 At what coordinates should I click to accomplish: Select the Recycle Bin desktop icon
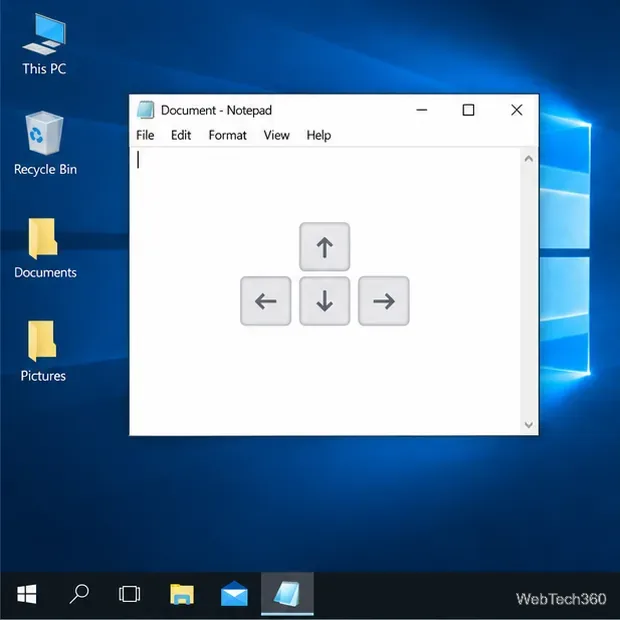pyautogui.click(x=45, y=144)
